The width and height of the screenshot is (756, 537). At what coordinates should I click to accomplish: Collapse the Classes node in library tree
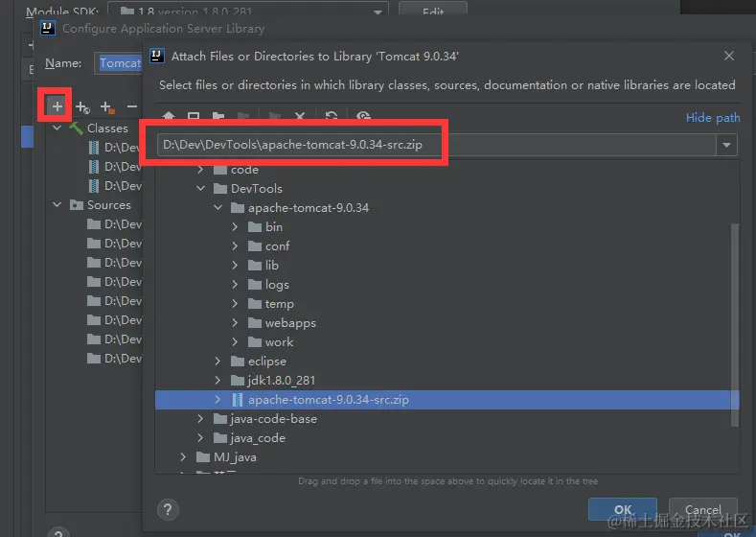[x=57, y=128]
